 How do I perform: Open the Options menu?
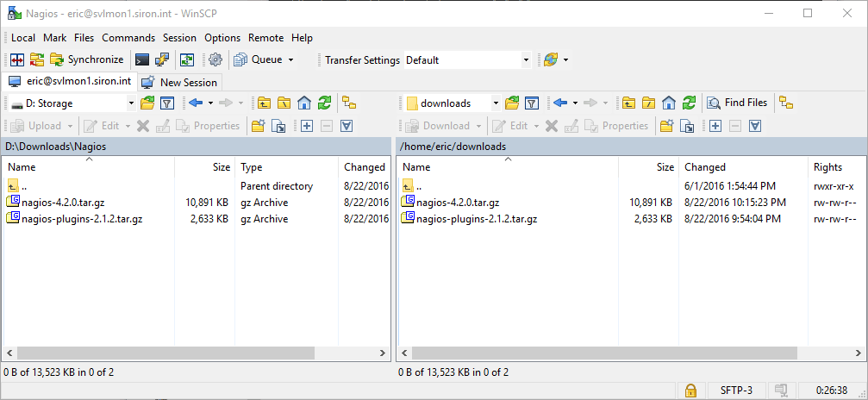coord(222,38)
